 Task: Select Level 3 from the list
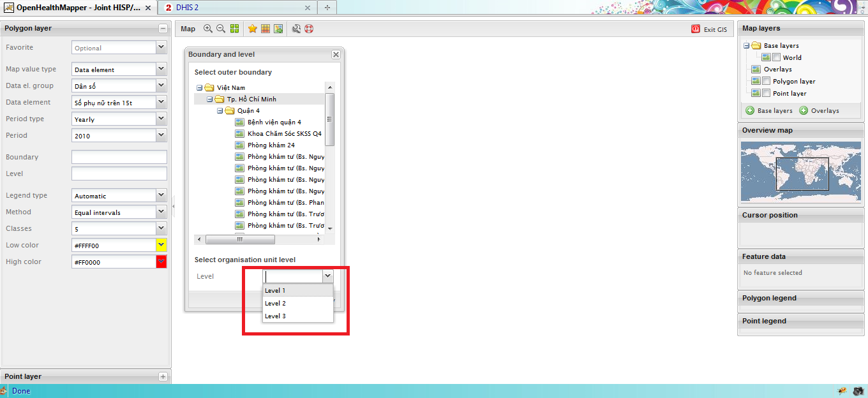(298, 316)
